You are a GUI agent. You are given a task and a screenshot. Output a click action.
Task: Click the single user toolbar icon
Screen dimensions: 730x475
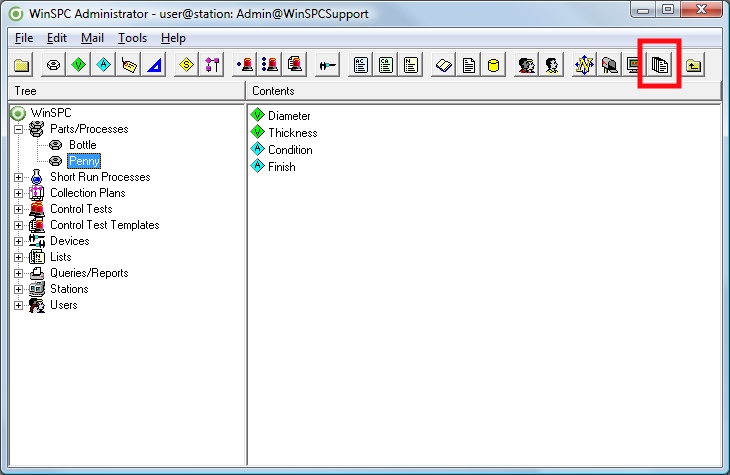click(x=552, y=65)
